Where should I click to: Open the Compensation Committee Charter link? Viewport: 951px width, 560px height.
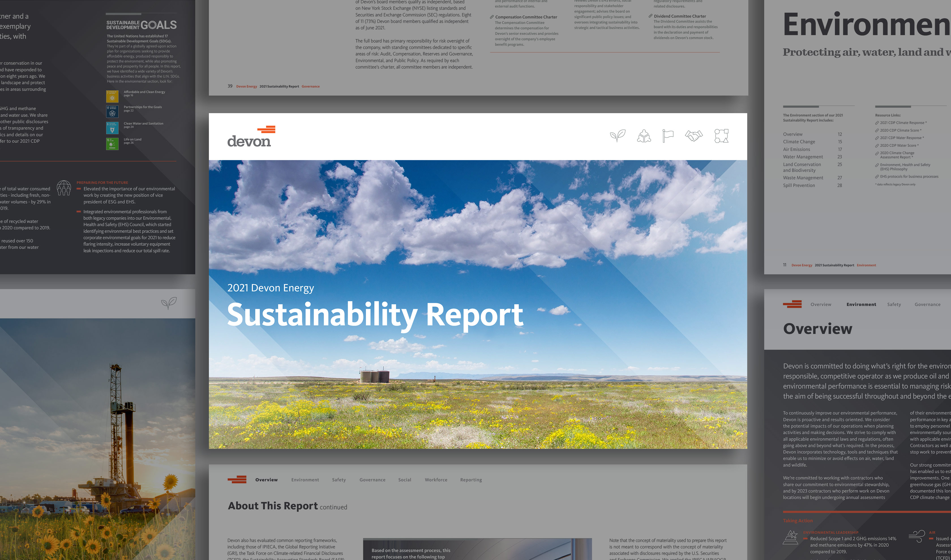(526, 17)
